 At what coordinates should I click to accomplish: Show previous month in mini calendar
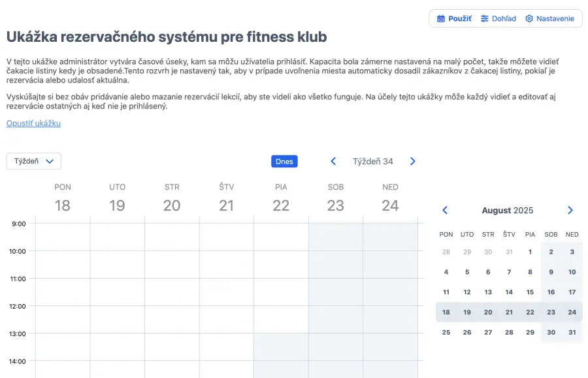pos(445,211)
